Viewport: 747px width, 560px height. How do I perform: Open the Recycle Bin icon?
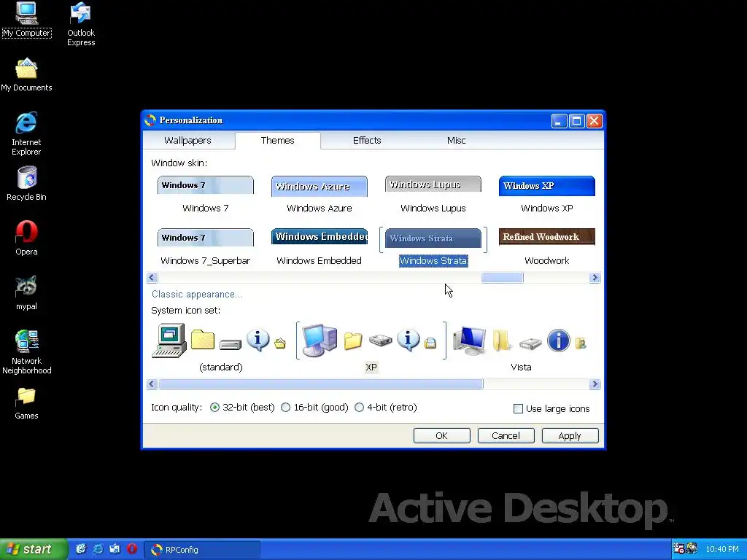point(26,184)
